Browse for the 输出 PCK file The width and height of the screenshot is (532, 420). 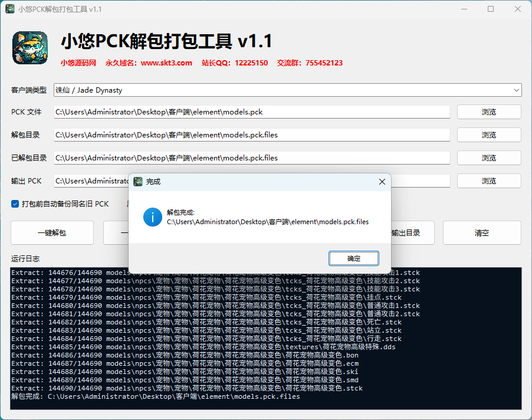tap(489, 181)
